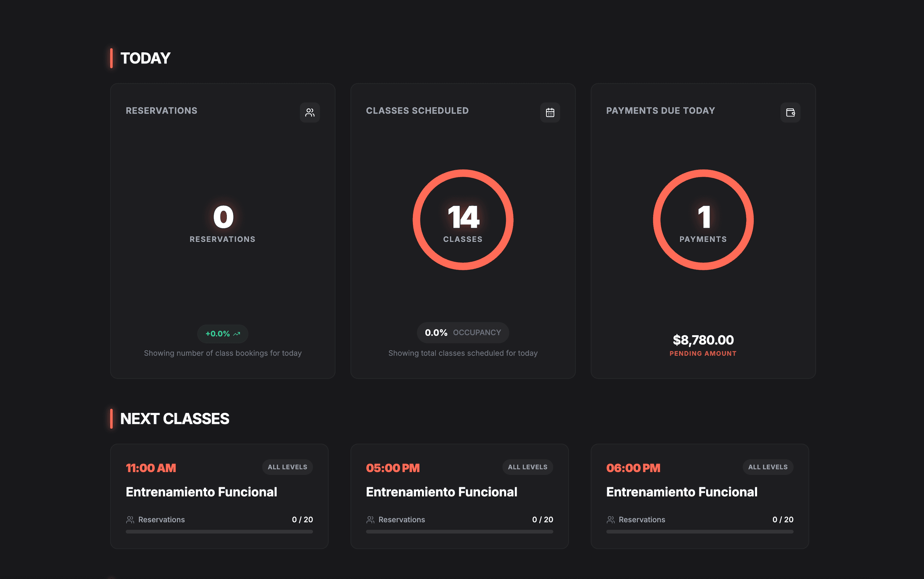The height and width of the screenshot is (579, 924).
Task: Open the ALL LEVELS badge on the 11:00 AM class
Action: (287, 467)
